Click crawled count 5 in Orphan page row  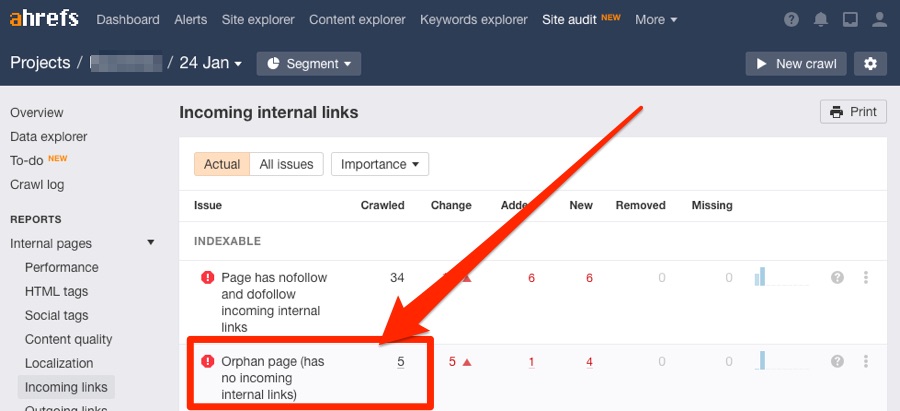[x=401, y=362]
